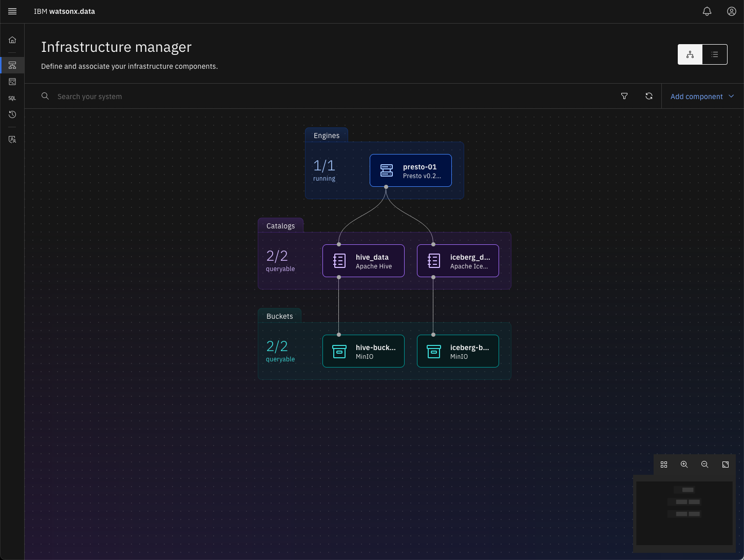Image resolution: width=744 pixels, height=560 pixels.
Task: Click the iceberg catalog notebook icon
Action: click(434, 261)
